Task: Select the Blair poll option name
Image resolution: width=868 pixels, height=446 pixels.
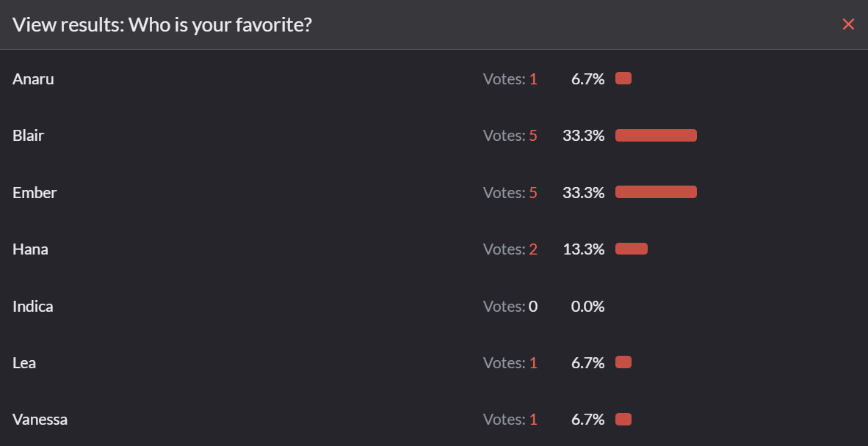Action: (x=28, y=136)
